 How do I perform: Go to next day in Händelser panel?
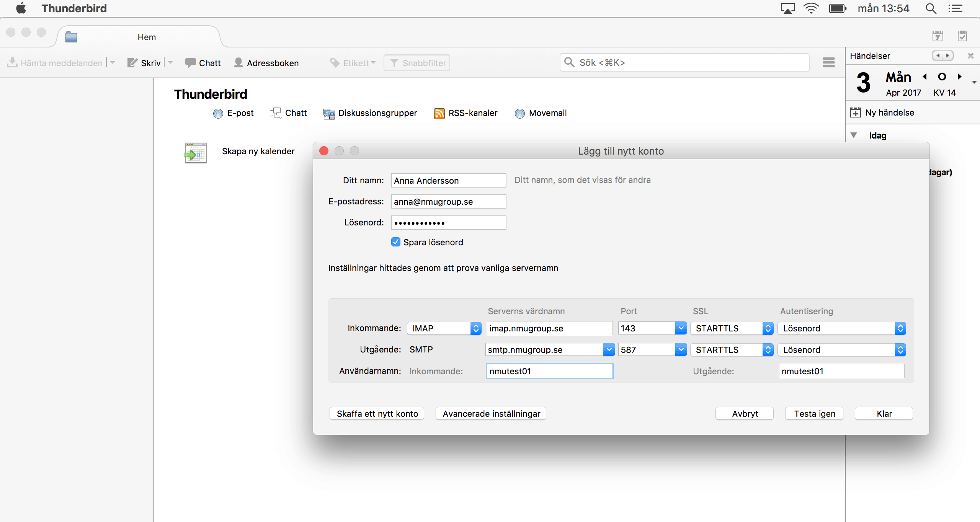[959, 77]
